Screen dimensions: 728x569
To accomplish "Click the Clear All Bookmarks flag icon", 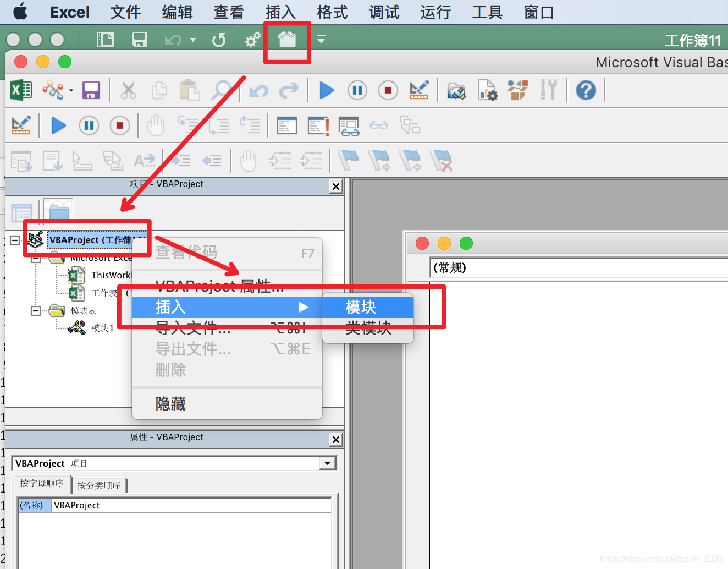I will [x=442, y=160].
